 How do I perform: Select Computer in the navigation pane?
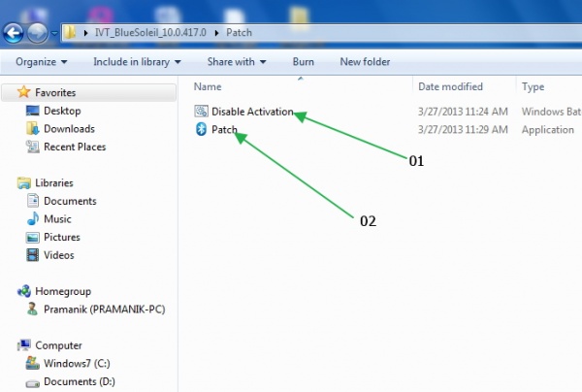[x=58, y=345]
